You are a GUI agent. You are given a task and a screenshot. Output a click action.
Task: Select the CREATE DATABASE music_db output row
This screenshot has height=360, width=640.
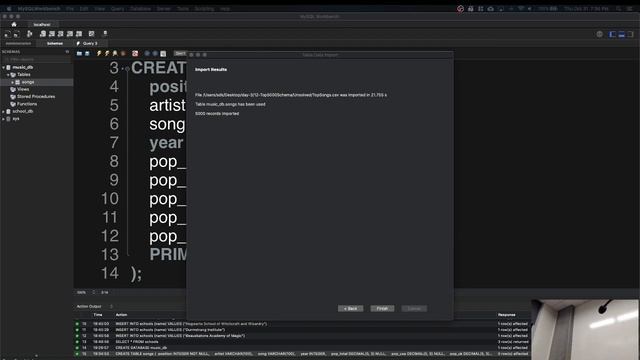coord(302,348)
